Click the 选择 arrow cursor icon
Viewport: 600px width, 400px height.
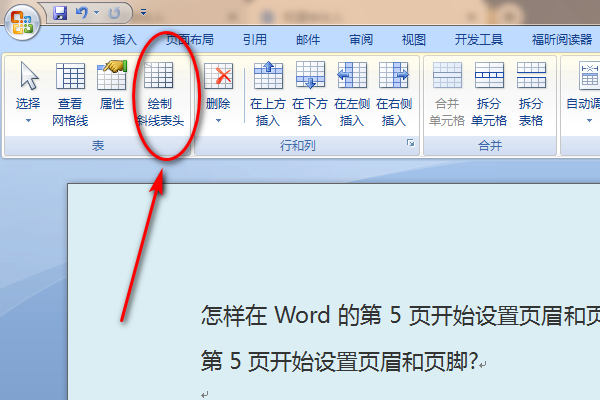[29, 76]
